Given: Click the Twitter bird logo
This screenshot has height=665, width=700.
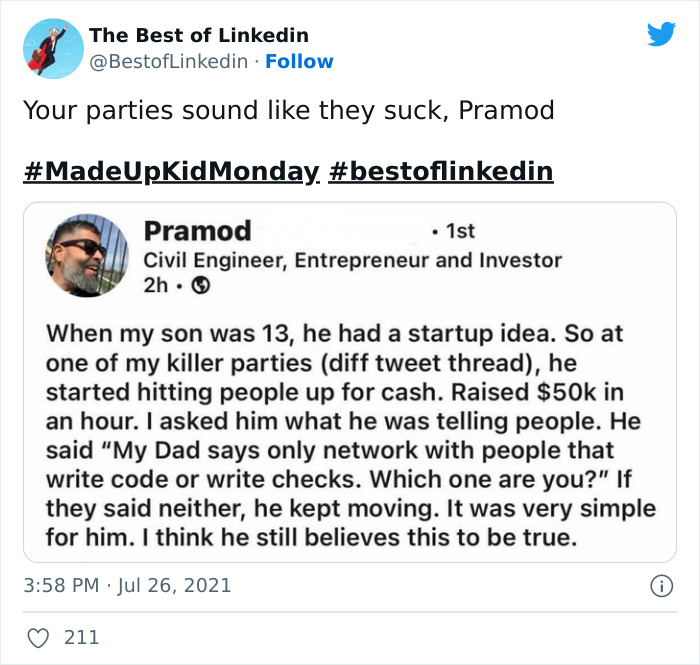Looking at the screenshot, I should click(x=661, y=34).
